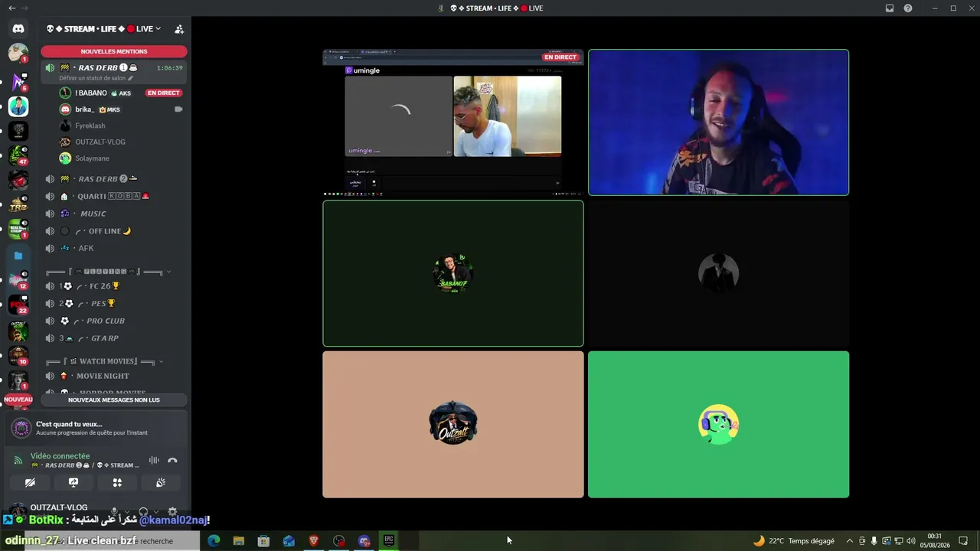The height and width of the screenshot is (551, 980).
Task: Open noise suppression waveform icon
Action: coord(154,461)
